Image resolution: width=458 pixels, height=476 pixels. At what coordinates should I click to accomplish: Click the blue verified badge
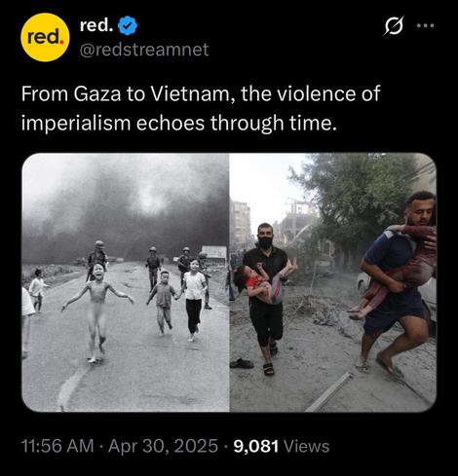pos(128,26)
